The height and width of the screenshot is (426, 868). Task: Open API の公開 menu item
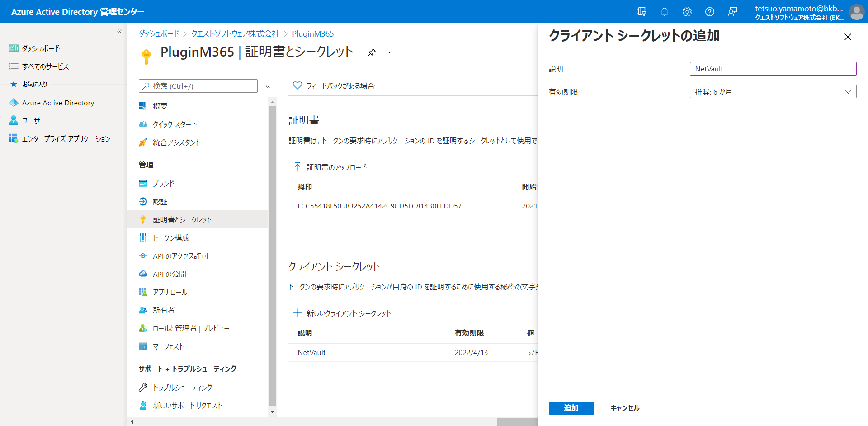point(198,274)
